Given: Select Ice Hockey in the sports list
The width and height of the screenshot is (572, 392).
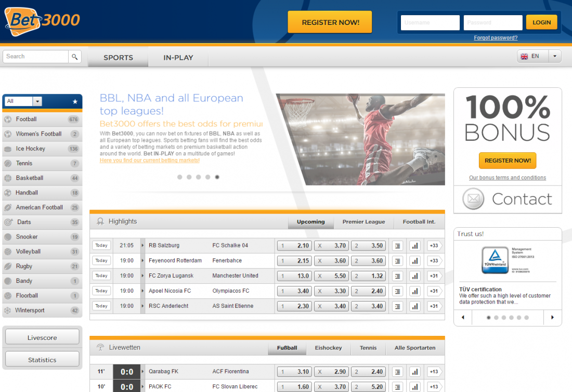Looking at the screenshot, I should (x=42, y=149).
